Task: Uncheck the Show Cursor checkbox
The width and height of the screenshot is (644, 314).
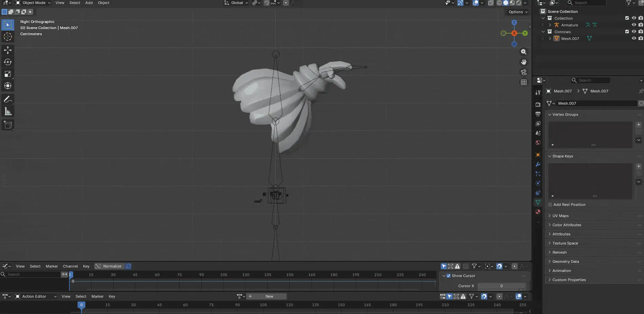Action: pyautogui.click(x=449, y=276)
